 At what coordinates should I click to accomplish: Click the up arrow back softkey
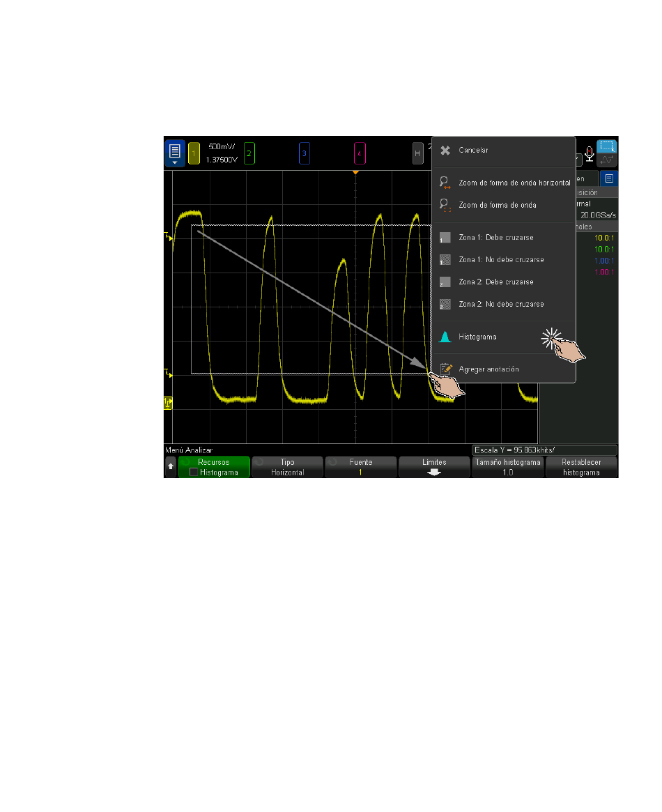click(171, 466)
